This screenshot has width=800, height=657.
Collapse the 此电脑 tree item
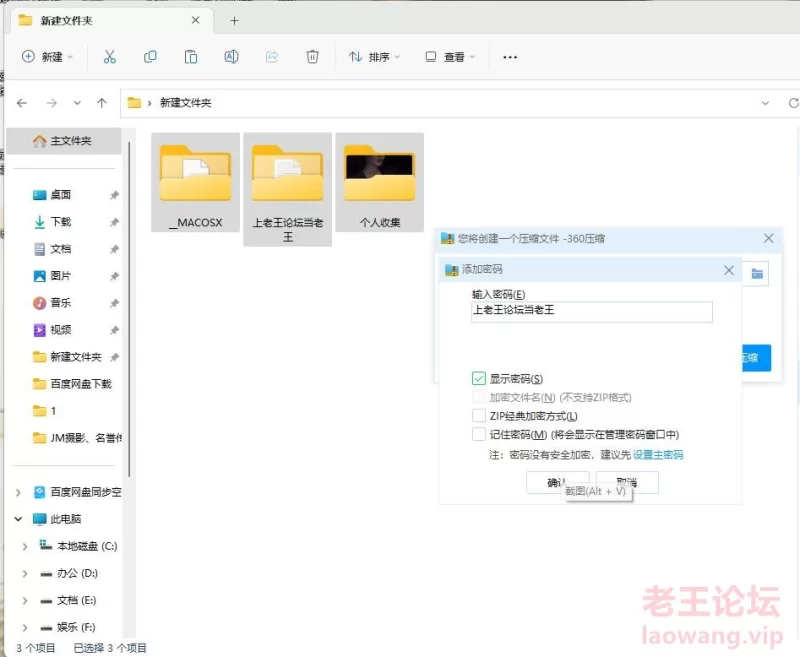(18, 519)
